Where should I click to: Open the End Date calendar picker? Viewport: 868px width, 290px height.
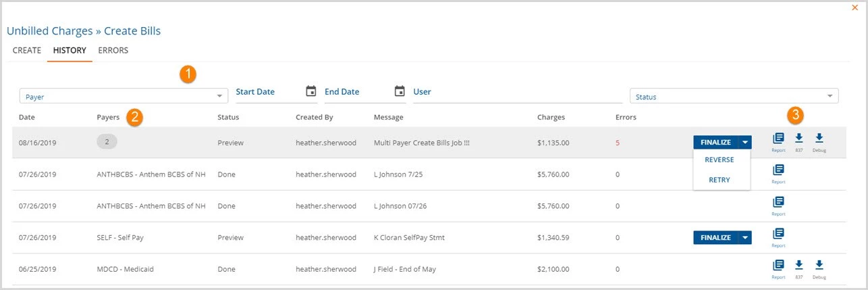click(x=400, y=91)
